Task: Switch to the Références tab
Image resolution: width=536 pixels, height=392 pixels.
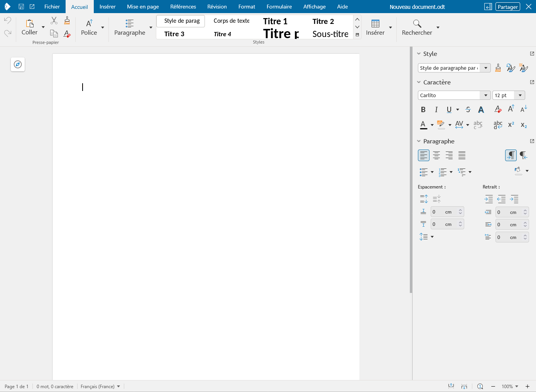Action: click(183, 7)
